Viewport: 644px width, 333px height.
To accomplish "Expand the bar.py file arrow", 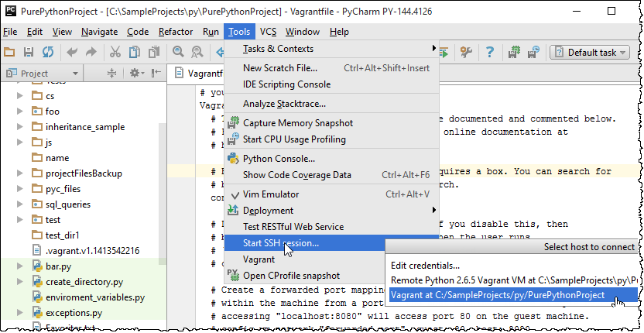I will 19,266.
